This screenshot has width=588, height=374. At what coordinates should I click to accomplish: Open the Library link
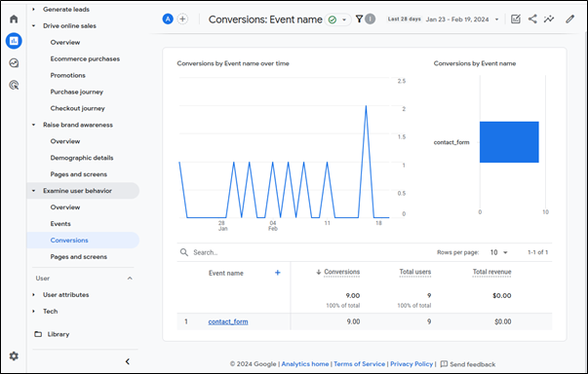tap(59, 334)
